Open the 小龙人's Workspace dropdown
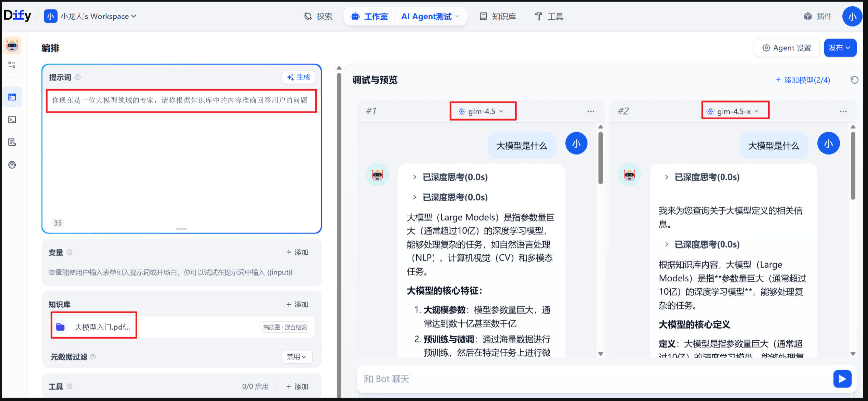 click(98, 16)
